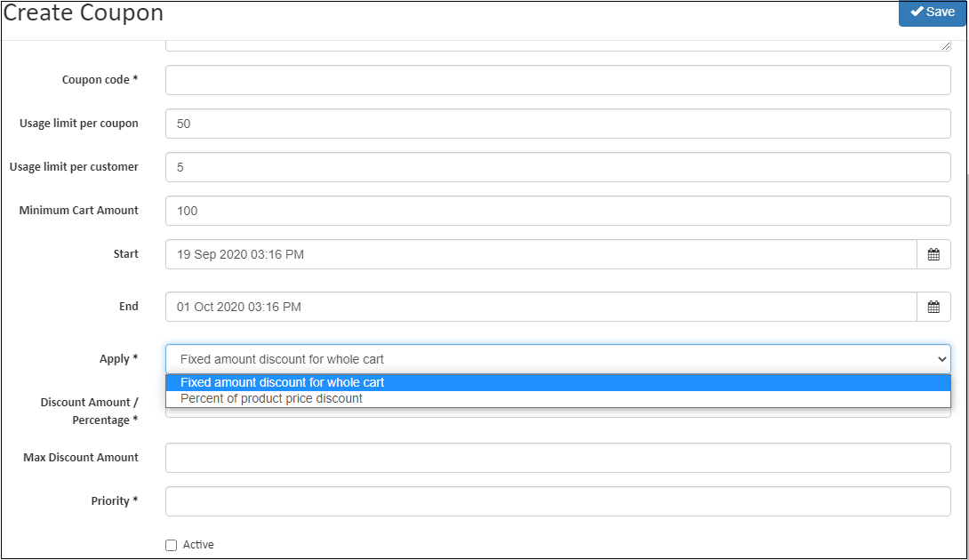
Task: Click the 'Max Discount Amount' label
Action: click(81, 458)
